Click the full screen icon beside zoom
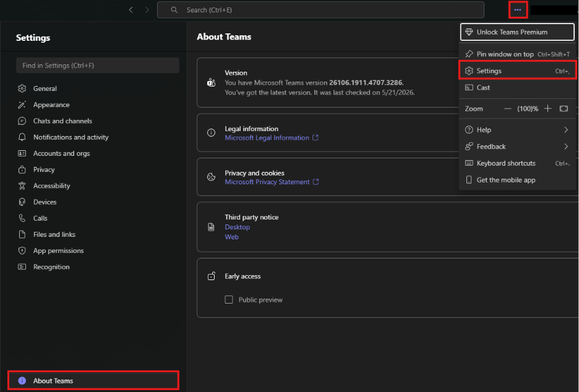The image size is (579, 392). [x=564, y=109]
